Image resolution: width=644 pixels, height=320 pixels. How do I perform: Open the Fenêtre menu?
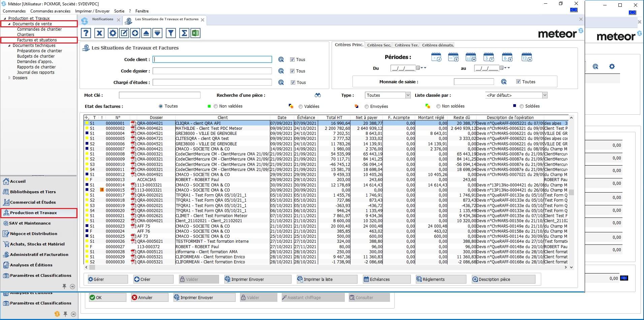142,11
